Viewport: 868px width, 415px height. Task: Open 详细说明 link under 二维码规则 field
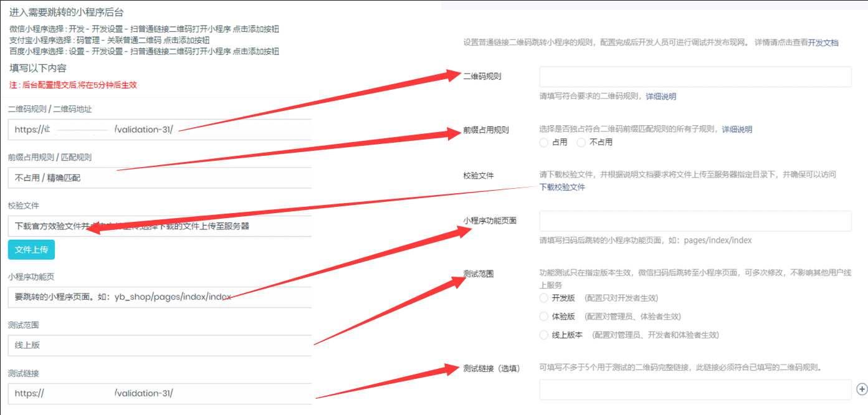point(661,97)
